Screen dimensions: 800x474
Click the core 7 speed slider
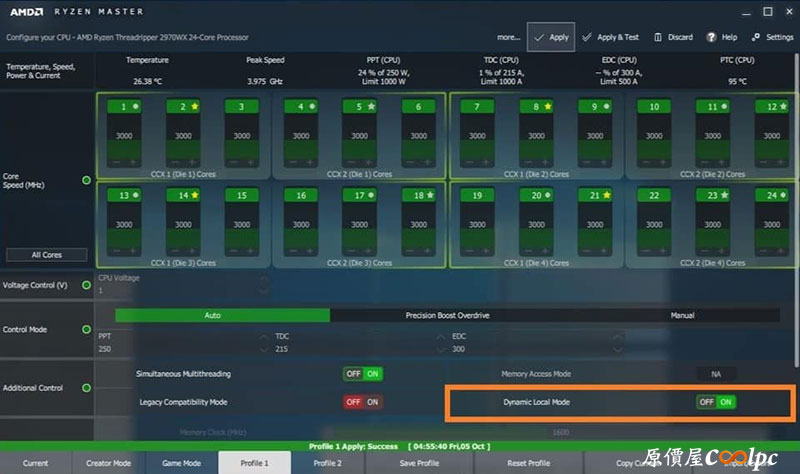click(477, 137)
